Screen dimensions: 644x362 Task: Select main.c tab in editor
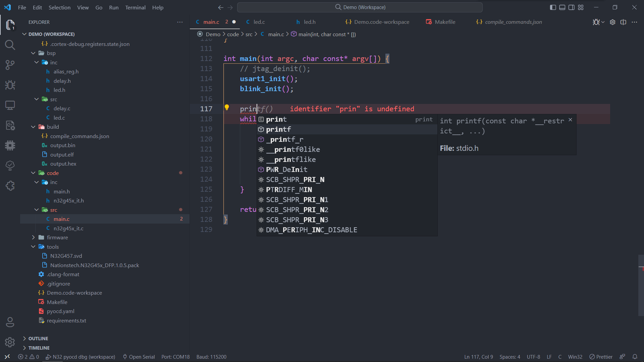tap(211, 22)
